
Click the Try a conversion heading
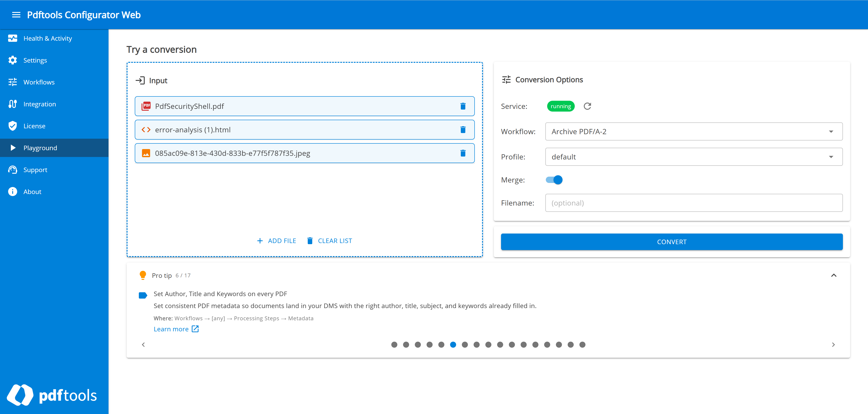click(161, 49)
